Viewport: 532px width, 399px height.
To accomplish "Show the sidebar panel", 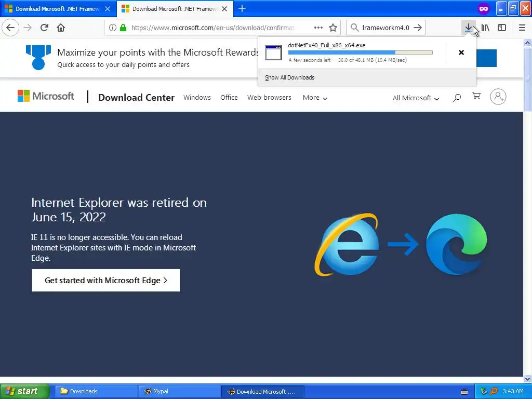I will coord(502,28).
